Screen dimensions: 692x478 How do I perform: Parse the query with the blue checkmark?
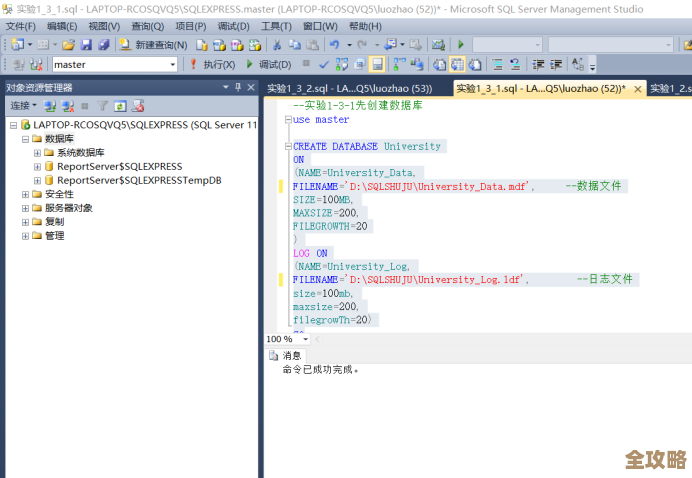324,65
